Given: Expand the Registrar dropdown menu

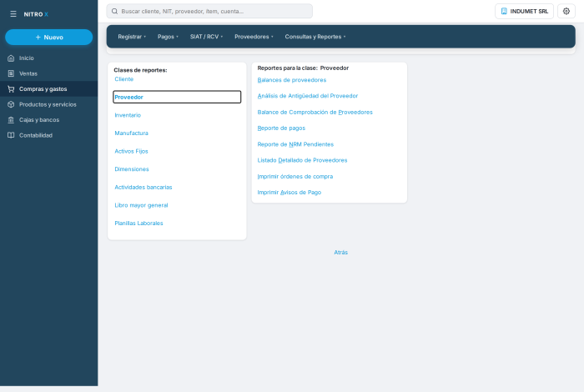Looking at the screenshot, I should [132, 37].
